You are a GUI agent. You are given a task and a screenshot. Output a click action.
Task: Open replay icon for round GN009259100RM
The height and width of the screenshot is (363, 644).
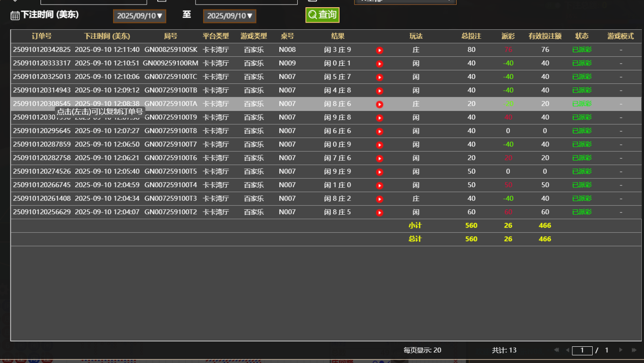pos(380,64)
